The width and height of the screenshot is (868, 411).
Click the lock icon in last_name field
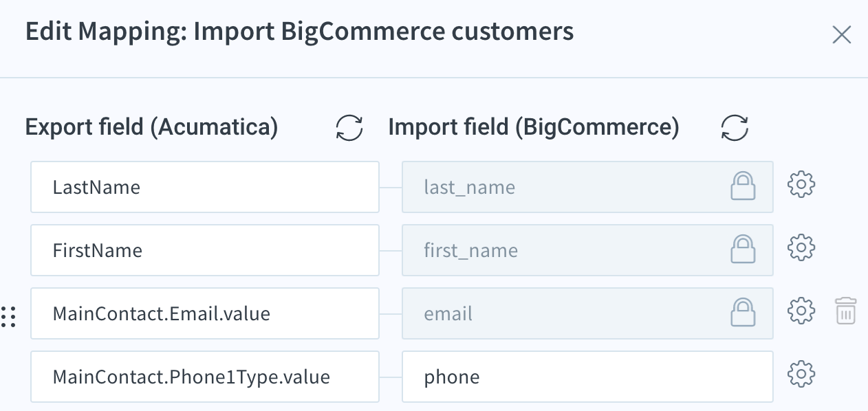click(743, 186)
